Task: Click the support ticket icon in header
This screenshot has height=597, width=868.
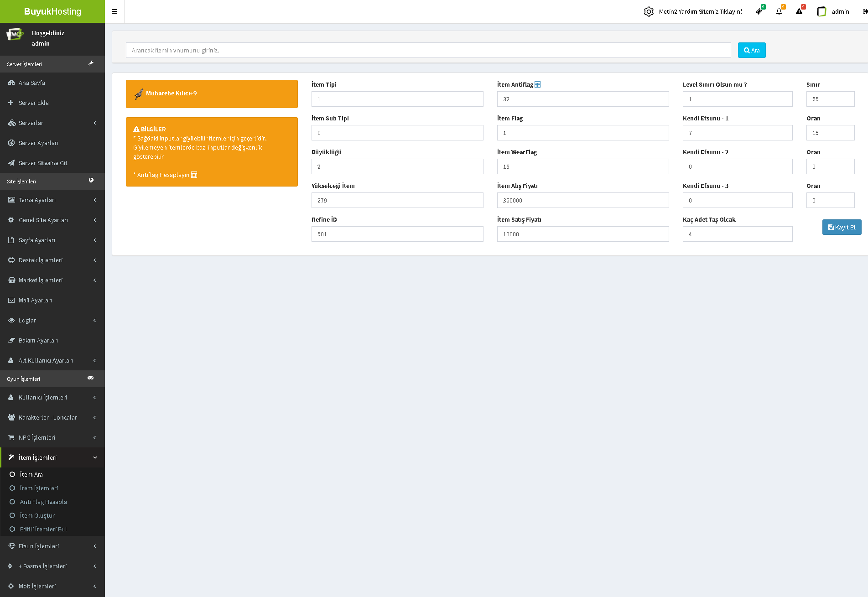Action: pos(759,11)
